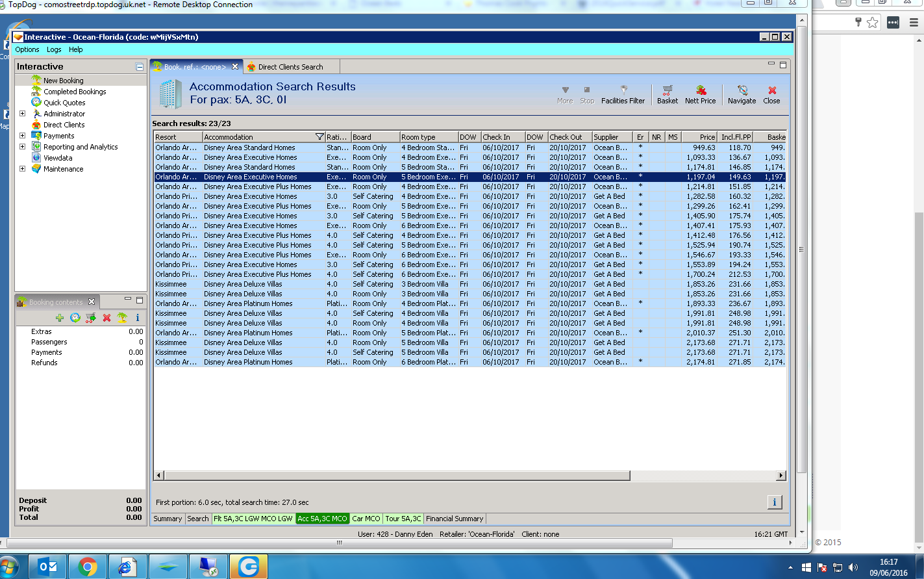Open Remote Desktop Connection in the taskbar
This screenshot has height=579, width=924.
(x=208, y=567)
